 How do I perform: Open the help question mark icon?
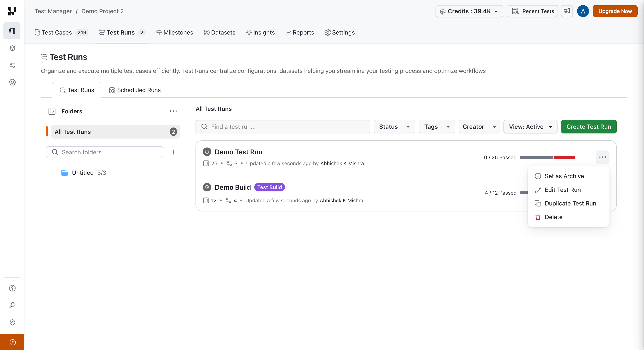click(12, 288)
